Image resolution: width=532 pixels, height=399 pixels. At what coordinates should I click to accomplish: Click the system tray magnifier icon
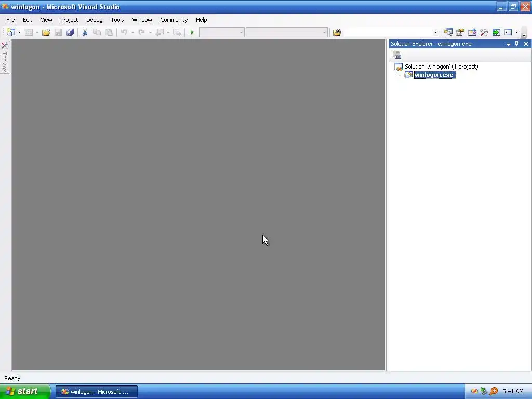click(494, 391)
